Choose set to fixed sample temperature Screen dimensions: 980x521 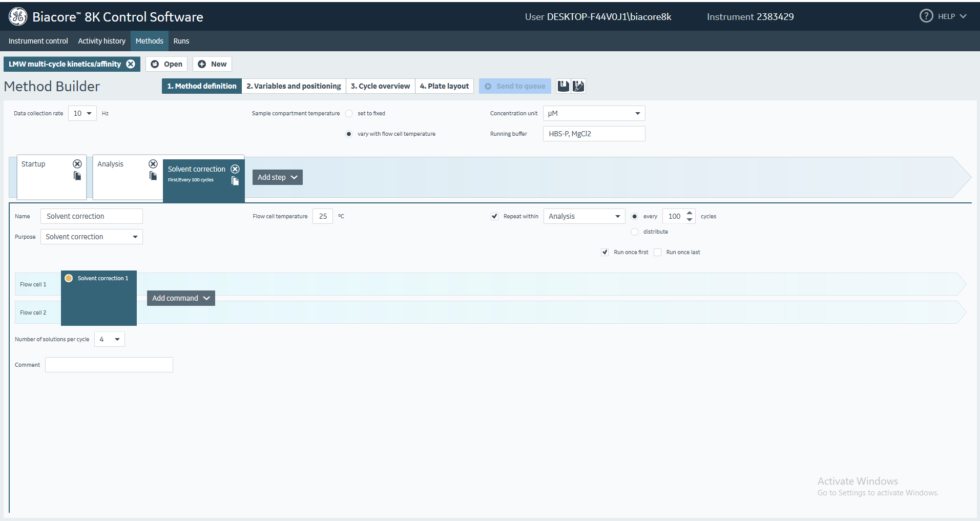coord(349,113)
